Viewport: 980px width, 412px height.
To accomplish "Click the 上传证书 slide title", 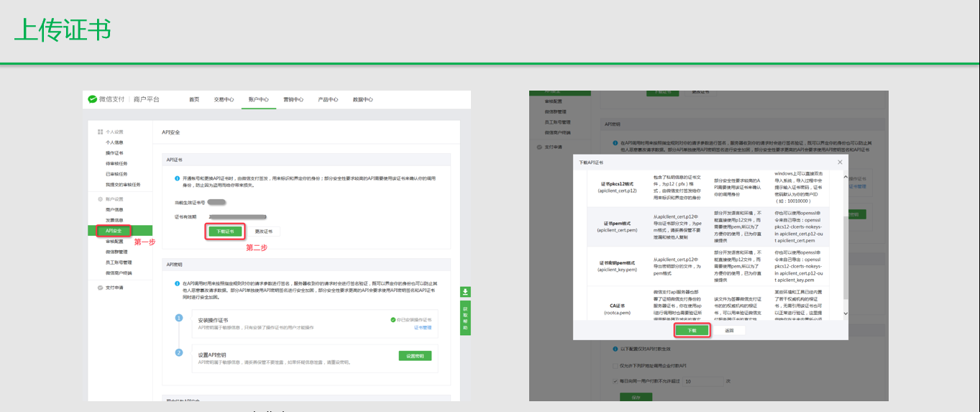I will tap(62, 30).
